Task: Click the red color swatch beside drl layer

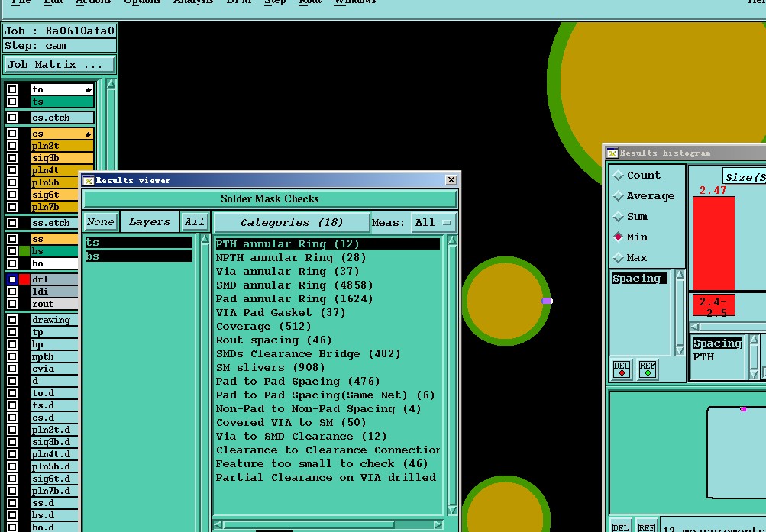Action: [24, 279]
